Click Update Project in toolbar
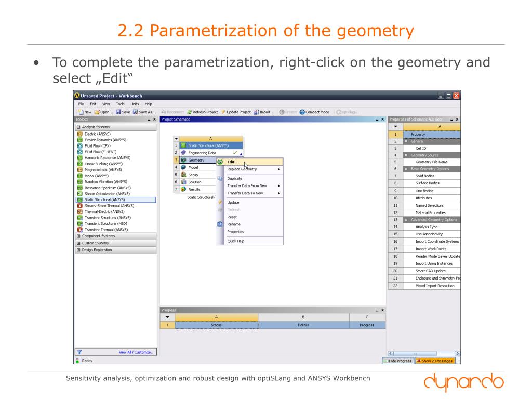Screen dimensions: 532x399 coord(236,112)
